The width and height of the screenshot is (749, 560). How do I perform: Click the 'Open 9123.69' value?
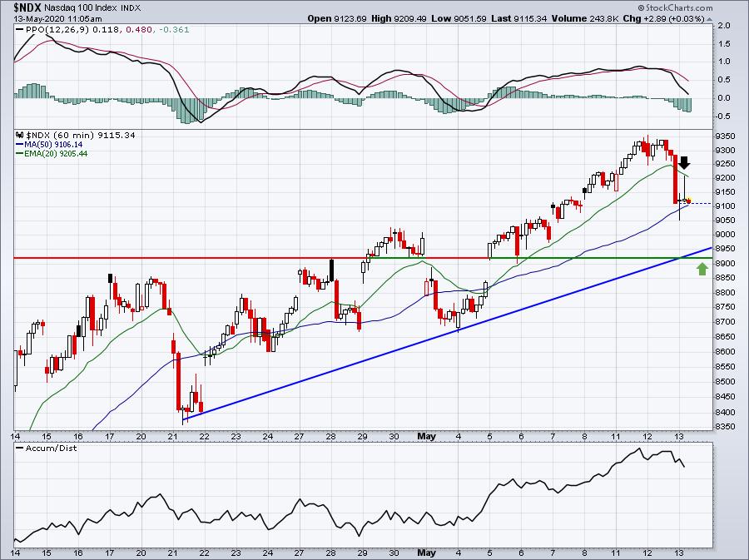point(337,18)
